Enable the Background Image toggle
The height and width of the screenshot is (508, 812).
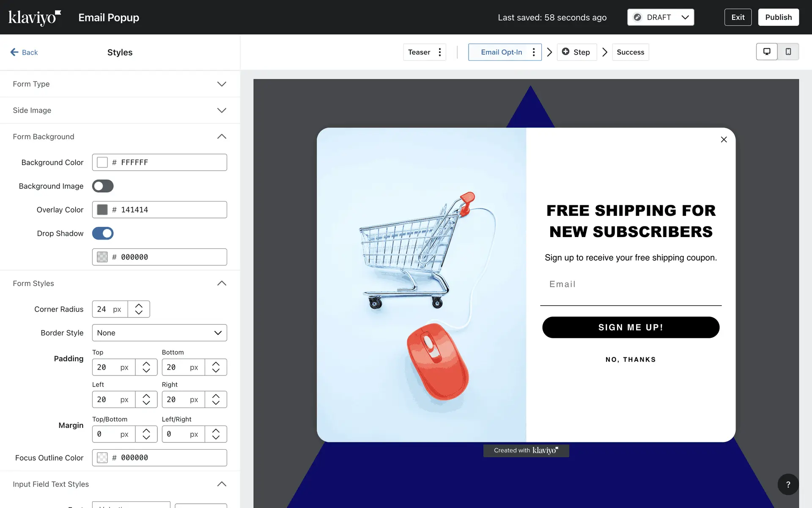coord(103,186)
